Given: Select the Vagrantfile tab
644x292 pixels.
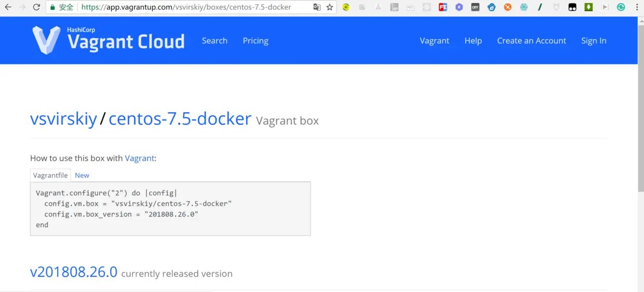Looking at the screenshot, I should pos(50,175).
